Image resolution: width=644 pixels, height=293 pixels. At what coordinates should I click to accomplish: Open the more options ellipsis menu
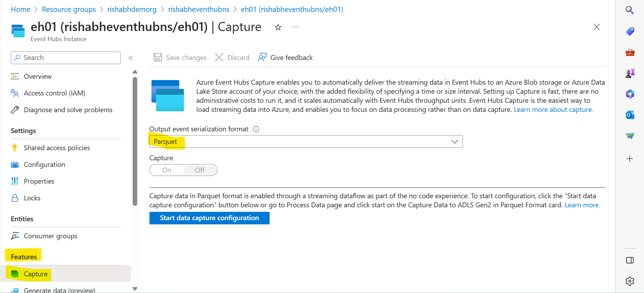point(295,27)
